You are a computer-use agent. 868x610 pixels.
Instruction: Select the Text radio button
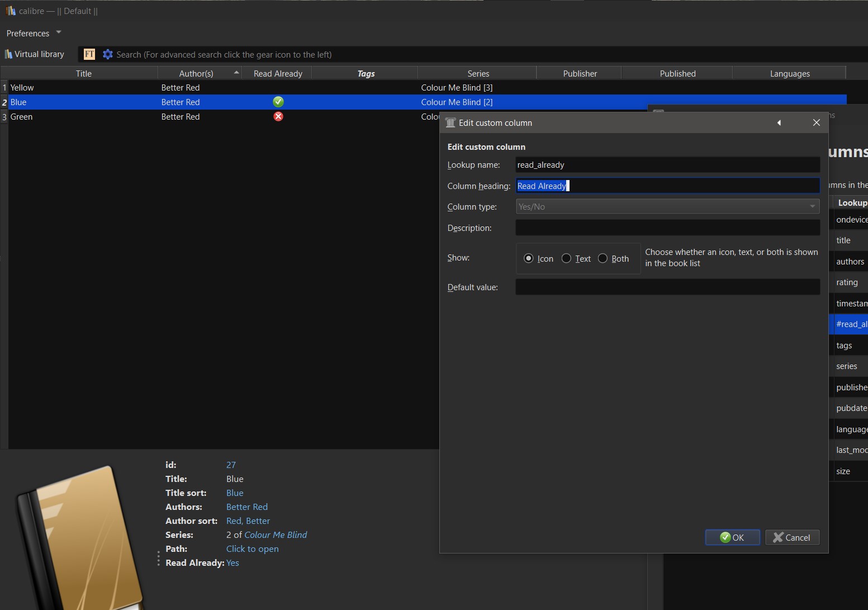(x=566, y=258)
